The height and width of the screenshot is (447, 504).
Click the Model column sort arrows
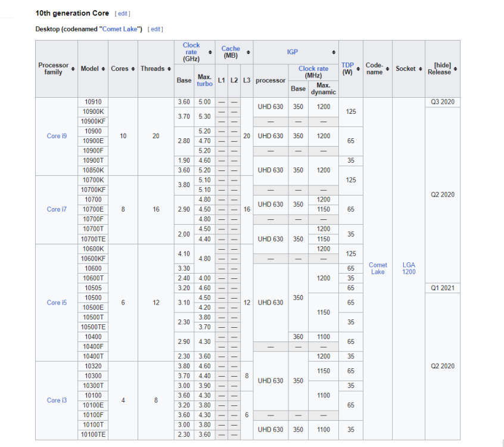pyautogui.click(x=104, y=69)
